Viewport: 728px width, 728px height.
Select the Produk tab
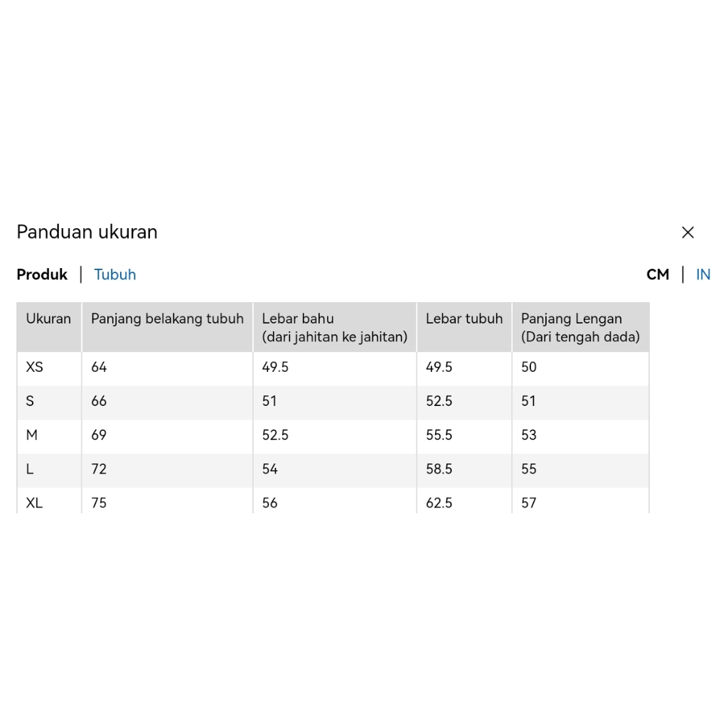point(42,274)
